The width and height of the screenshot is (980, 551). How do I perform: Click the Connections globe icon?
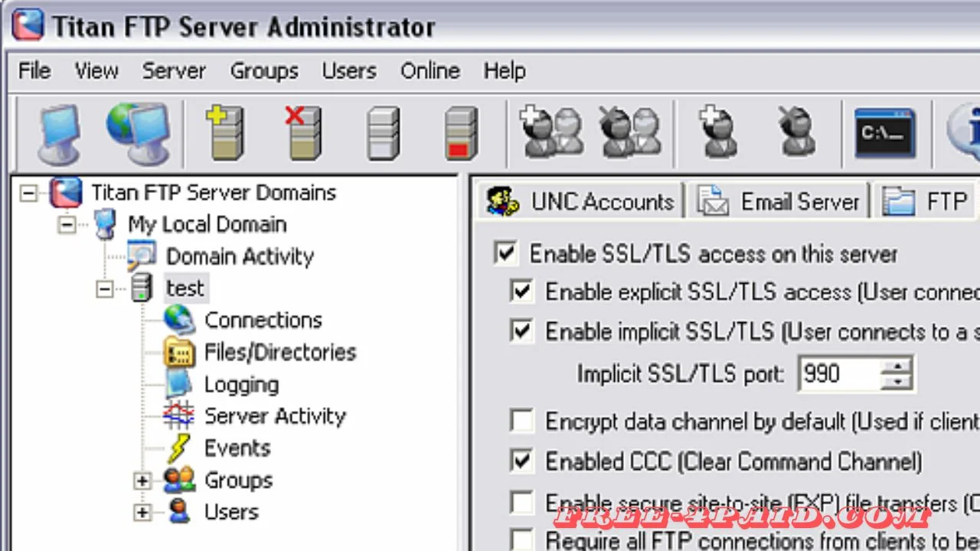[x=179, y=320]
